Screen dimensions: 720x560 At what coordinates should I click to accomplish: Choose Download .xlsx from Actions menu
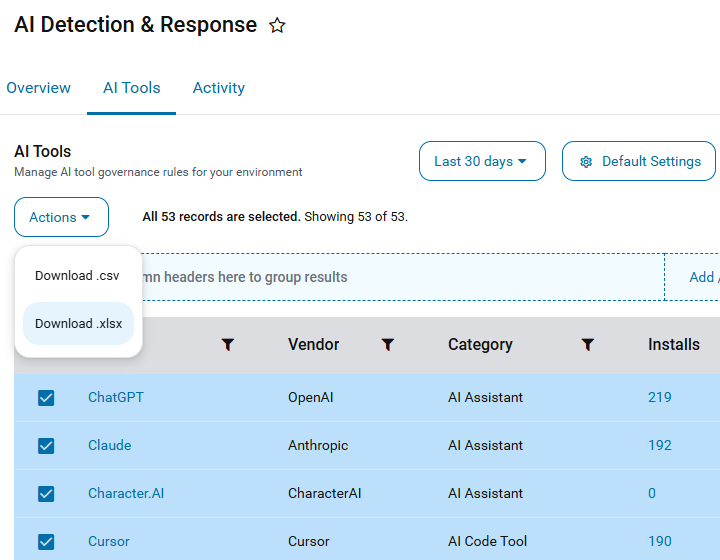pyautogui.click(x=78, y=324)
